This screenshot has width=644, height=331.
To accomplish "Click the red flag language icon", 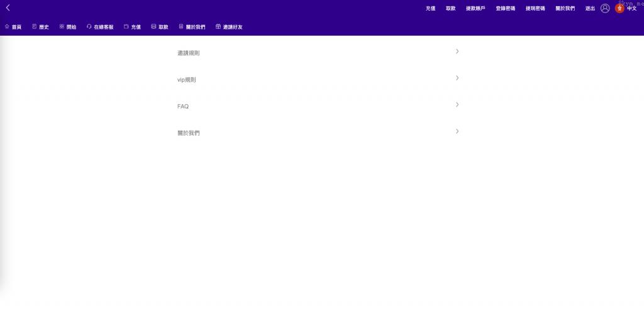I will (619, 8).
